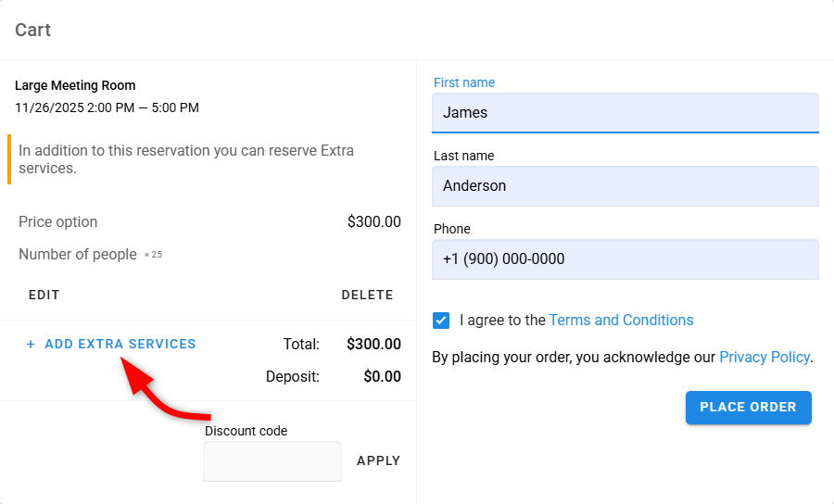Click the Discount code input box
Screen dimensions: 834x504
tap(272, 461)
